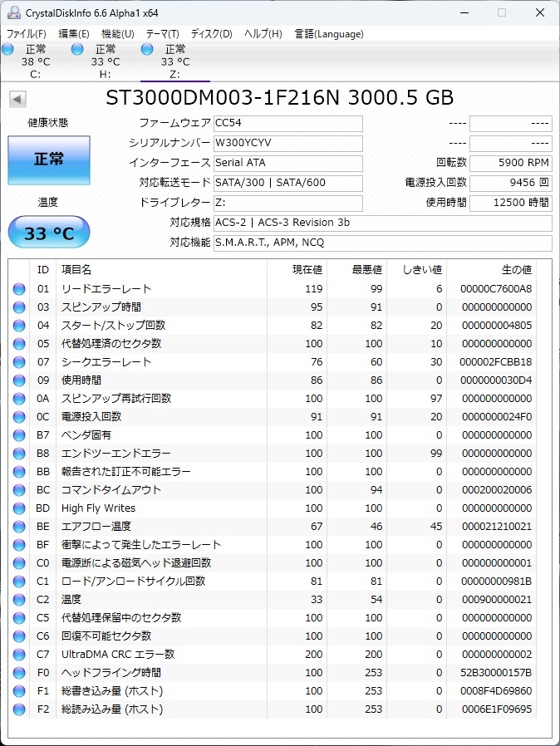Click status orb for スピンアップ時間 row
The width and height of the screenshot is (560, 746).
tap(19, 307)
